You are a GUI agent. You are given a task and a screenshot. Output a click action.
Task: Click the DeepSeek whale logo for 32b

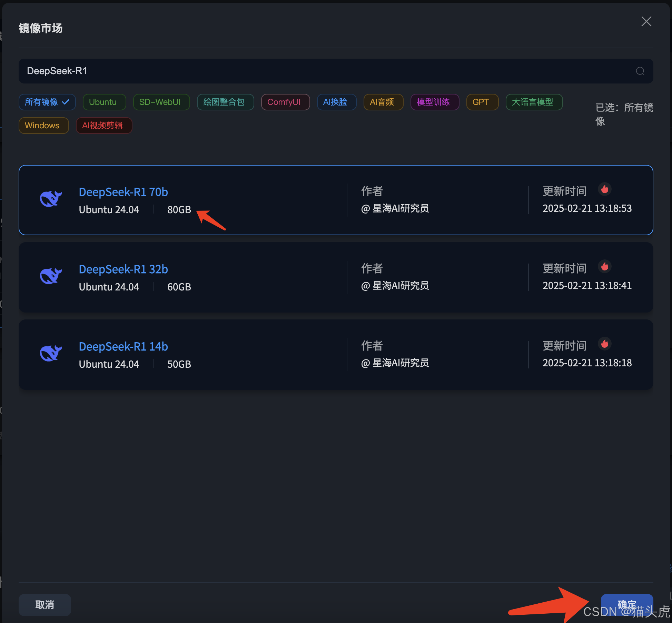point(51,276)
